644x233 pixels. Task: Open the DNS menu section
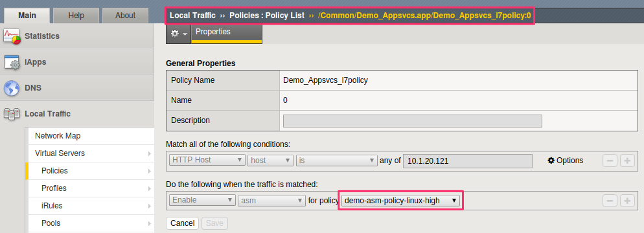click(77, 88)
